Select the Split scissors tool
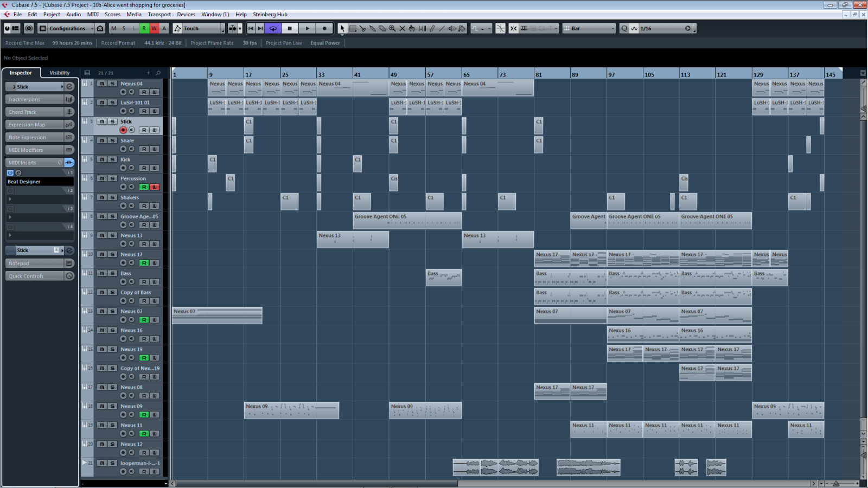Viewport: 868px width, 488px height. (x=362, y=28)
